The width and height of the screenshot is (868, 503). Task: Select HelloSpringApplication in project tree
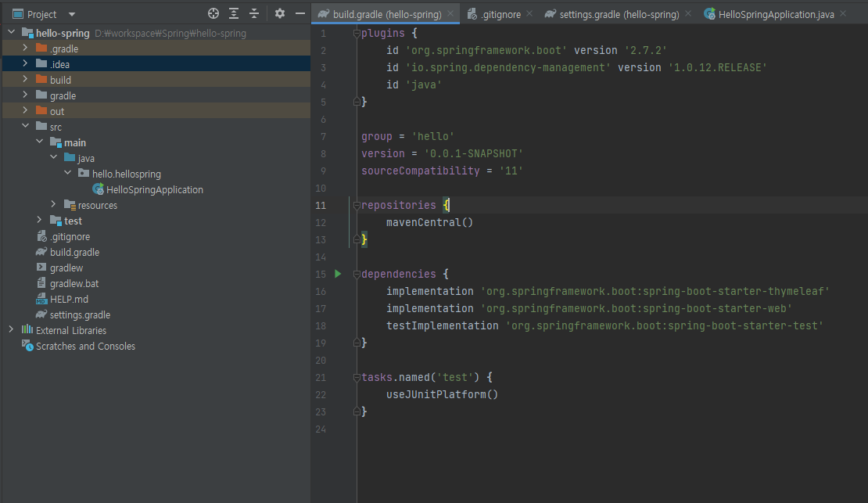tap(155, 189)
